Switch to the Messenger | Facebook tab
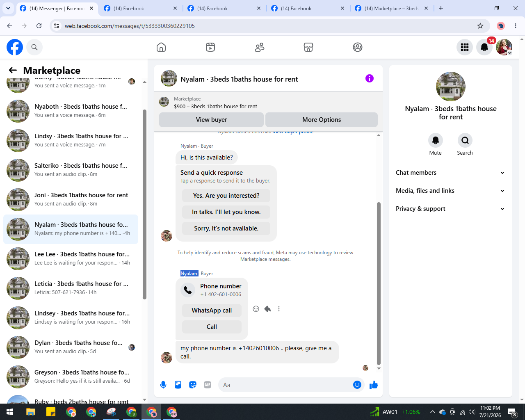The image size is (525, 420). [x=57, y=8]
